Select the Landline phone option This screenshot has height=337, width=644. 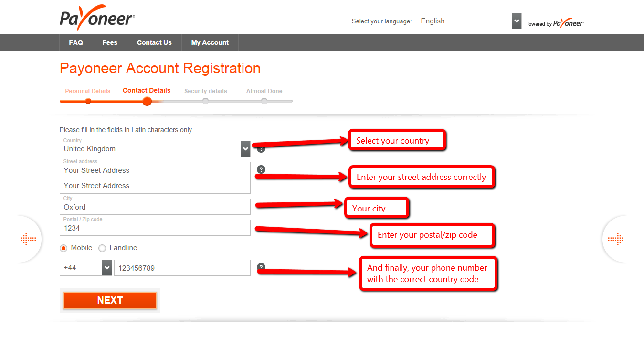(102, 248)
